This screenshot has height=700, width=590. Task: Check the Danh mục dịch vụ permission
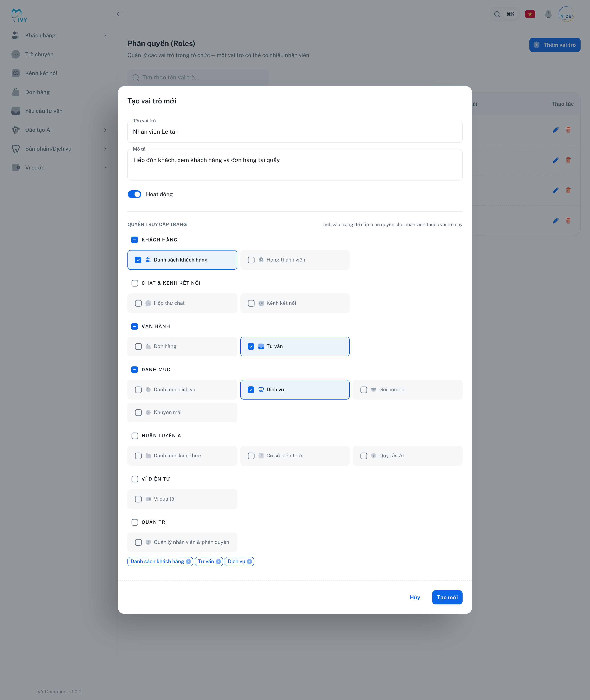(x=138, y=390)
